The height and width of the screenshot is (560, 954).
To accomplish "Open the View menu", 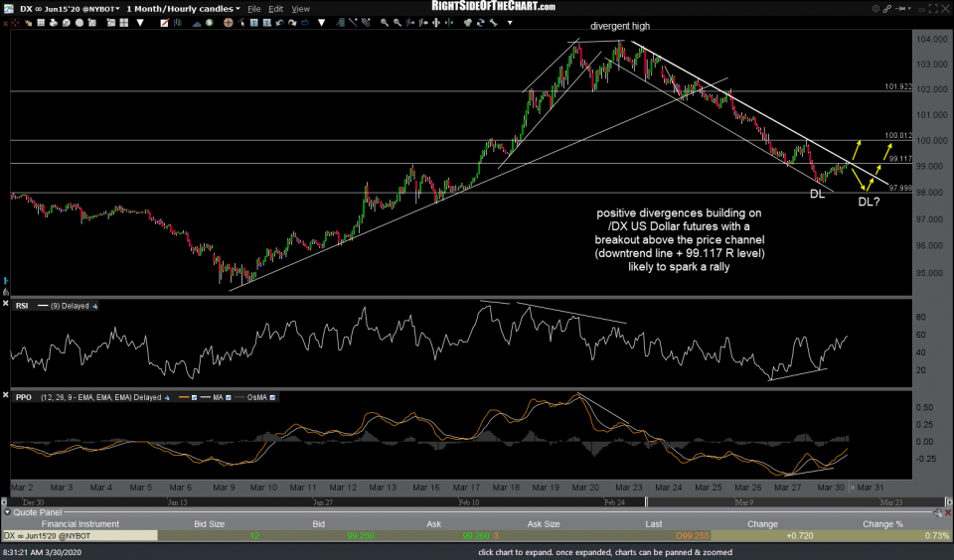I will [302, 8].
